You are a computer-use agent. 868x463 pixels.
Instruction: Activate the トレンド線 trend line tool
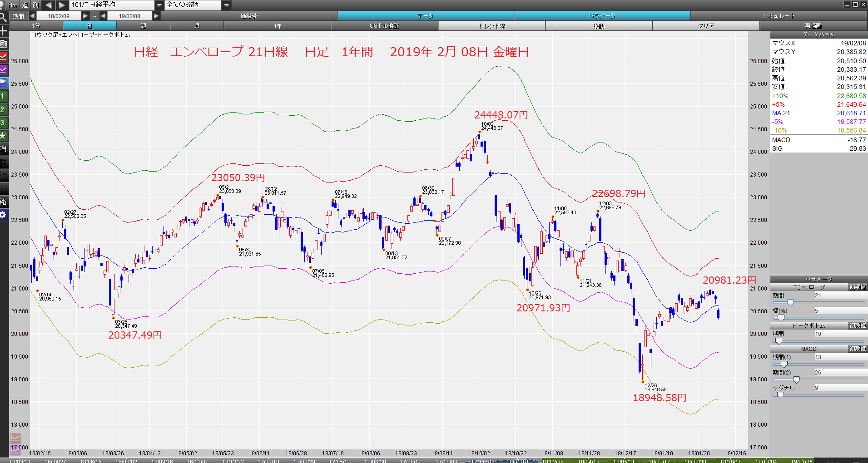pyautogui.click(x=492, y=26)
